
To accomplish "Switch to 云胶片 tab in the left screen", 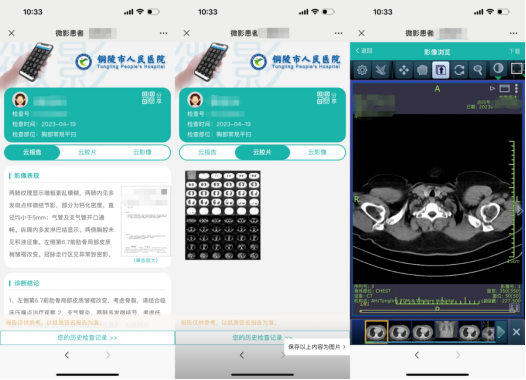I will [x=87, y=152].
